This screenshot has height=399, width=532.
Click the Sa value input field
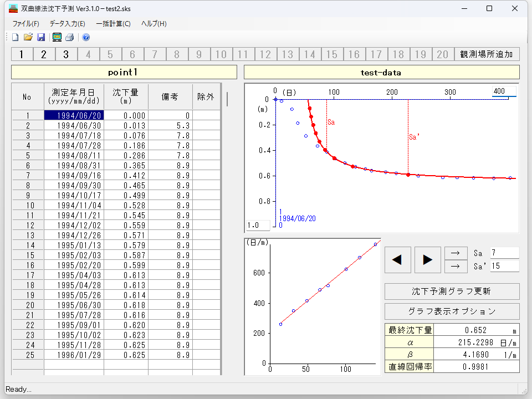504,253
